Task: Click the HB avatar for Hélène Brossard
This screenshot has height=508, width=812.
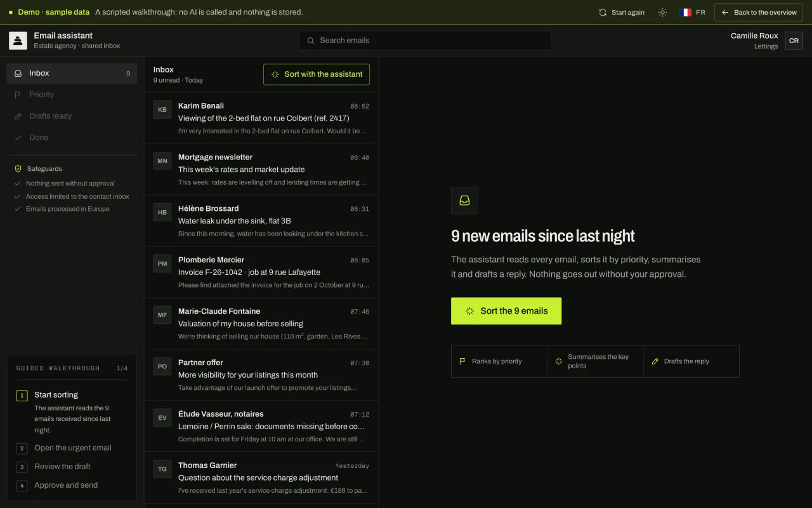Action: [x=162, y=213]
